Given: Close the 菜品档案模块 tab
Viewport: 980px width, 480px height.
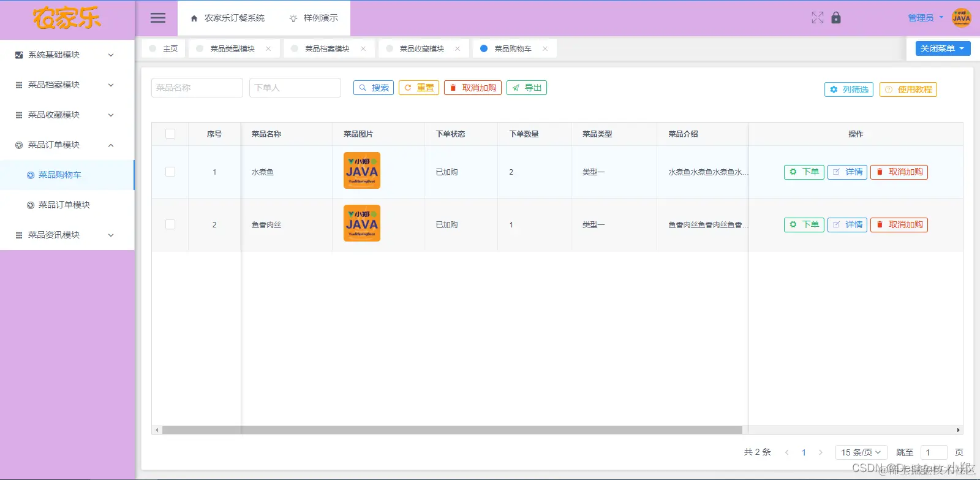Looking at the screenshot, I should point(363,49).
